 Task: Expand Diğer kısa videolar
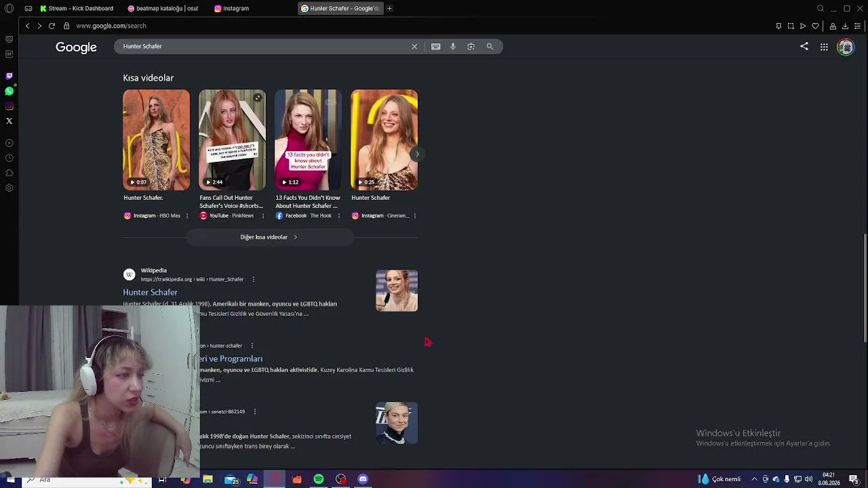[x=269, y=237]
